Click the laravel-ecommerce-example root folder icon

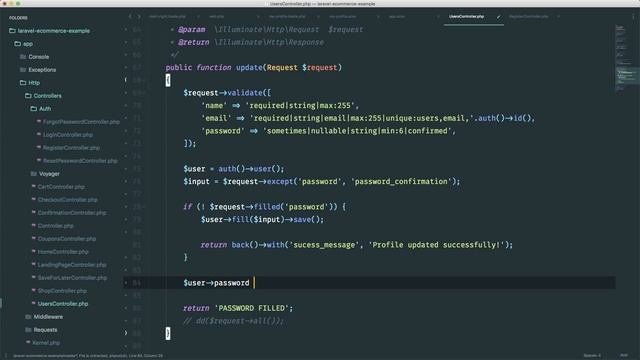(x=12, y=31)
